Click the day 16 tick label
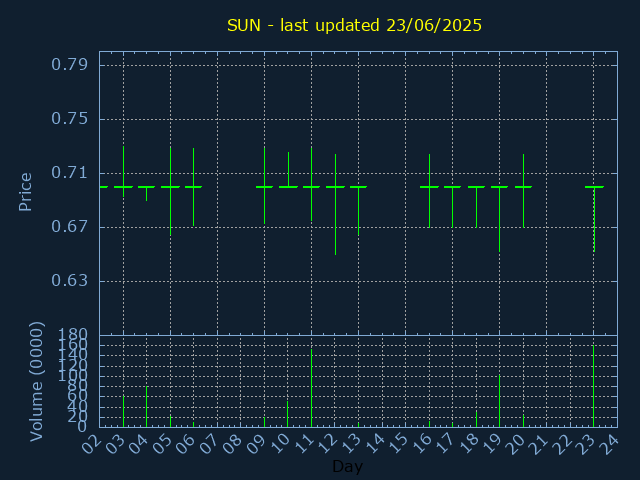 tap(421, 444)
